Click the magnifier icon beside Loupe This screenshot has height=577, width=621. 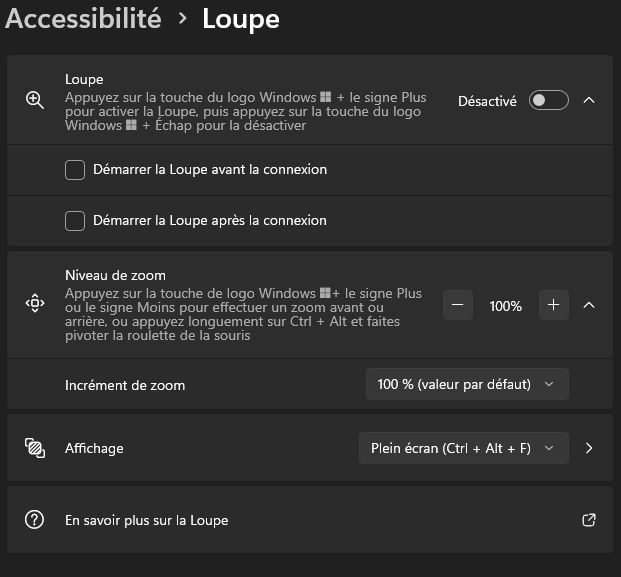point(35,100)
